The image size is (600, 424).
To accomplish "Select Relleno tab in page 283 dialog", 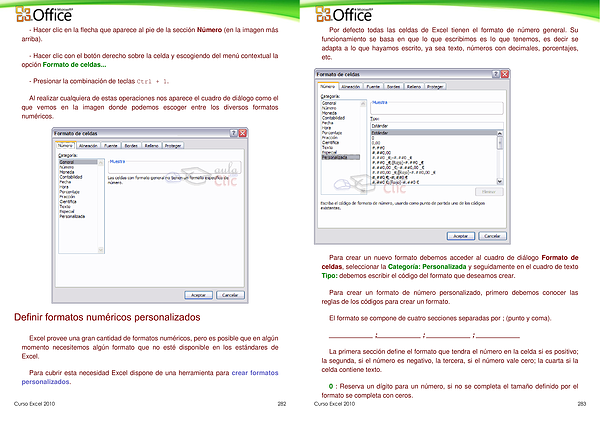I will point(414,87).
